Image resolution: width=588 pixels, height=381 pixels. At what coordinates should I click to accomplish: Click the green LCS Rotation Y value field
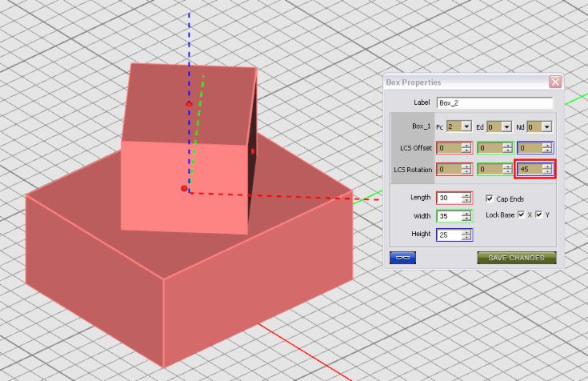490,170
